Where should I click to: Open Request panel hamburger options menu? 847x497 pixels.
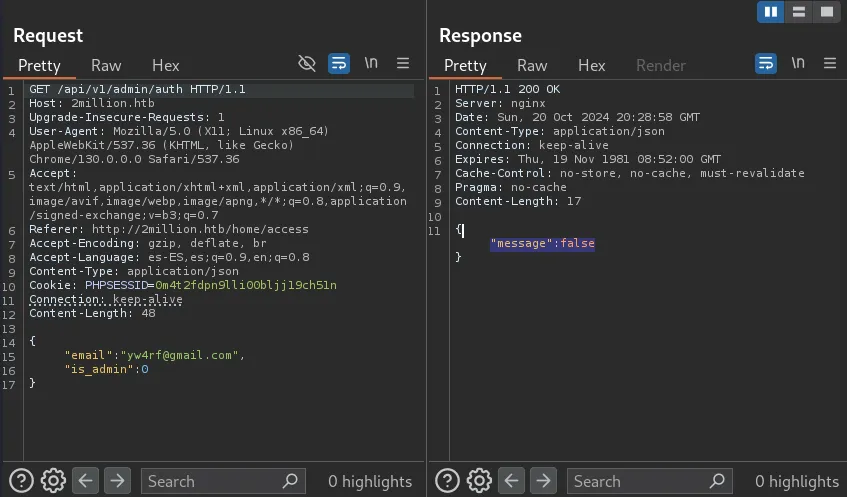[x=403, y=64]
